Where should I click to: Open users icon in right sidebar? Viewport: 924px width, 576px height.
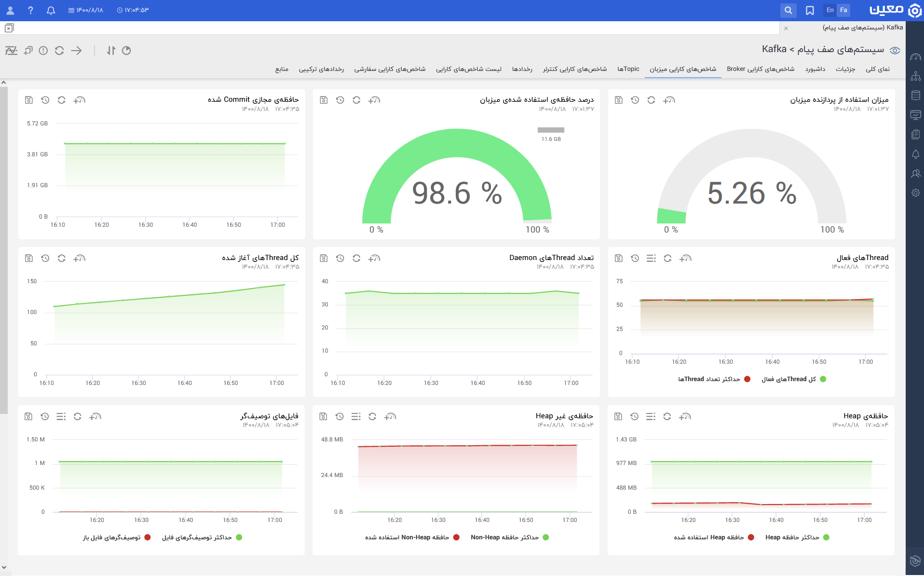915,173
